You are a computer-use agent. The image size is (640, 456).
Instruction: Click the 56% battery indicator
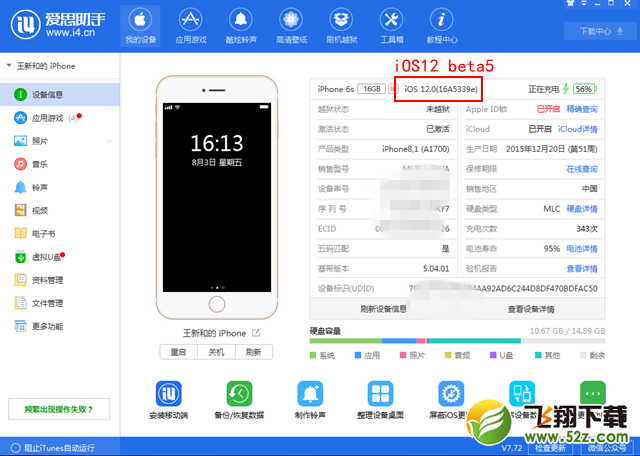[584, 89]
